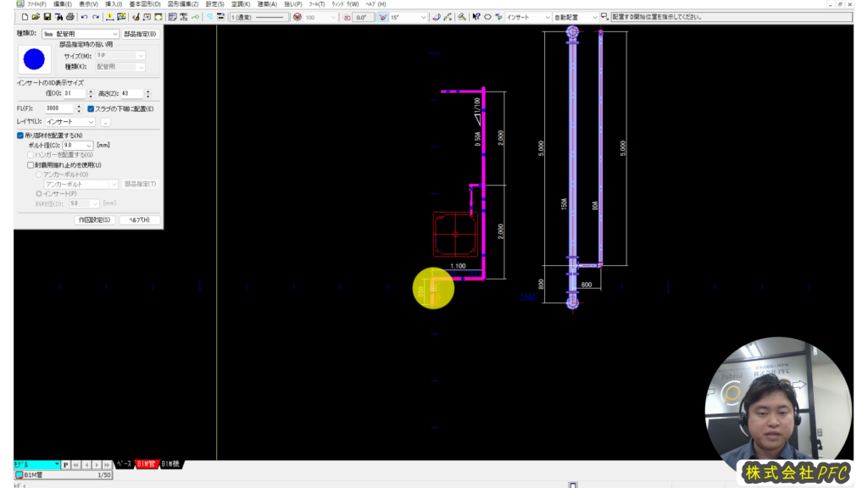Click the New file icon
This screenshot has height=488, width=868.
coord(25,17)
